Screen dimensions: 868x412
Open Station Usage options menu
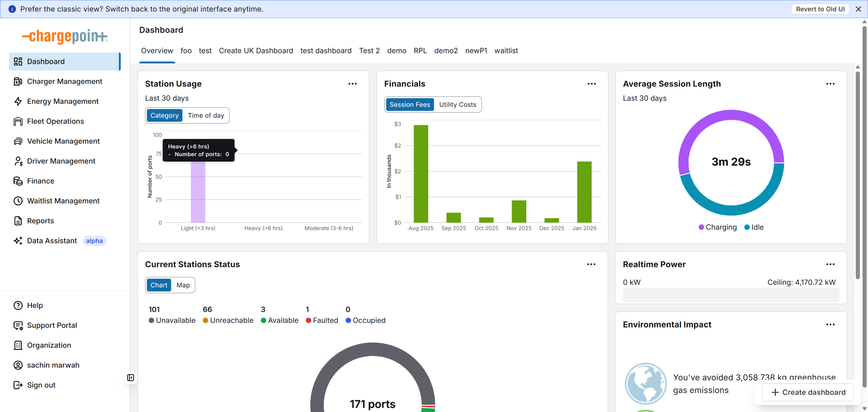(x=353, y=84)
